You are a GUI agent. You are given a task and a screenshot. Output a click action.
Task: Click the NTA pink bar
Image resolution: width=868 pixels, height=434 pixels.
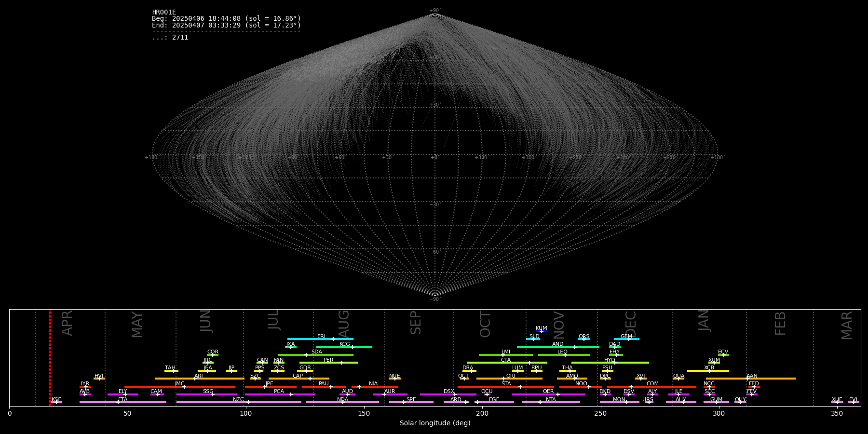tap(551, 402)
